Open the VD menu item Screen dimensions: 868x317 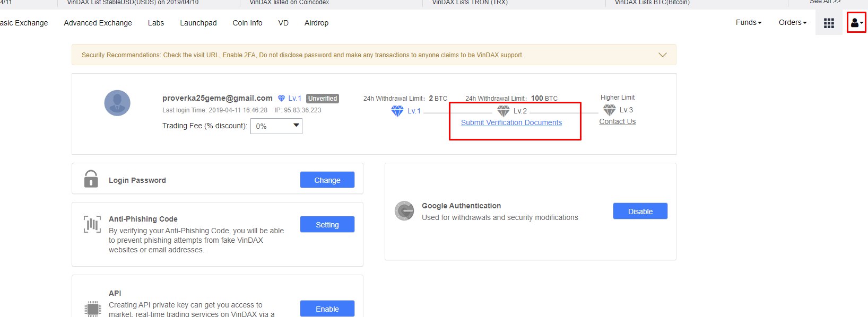283,23
